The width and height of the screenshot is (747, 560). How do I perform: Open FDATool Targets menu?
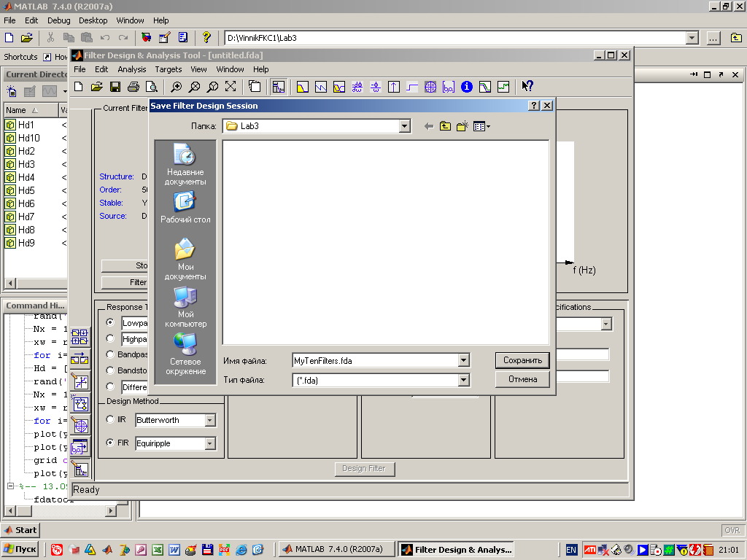coord(169,69)
